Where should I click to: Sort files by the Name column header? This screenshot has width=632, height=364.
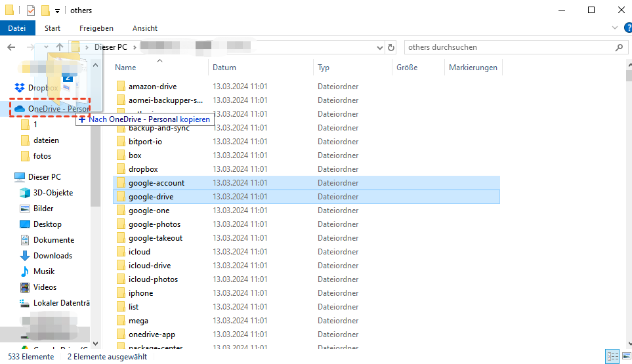[125, 68]
